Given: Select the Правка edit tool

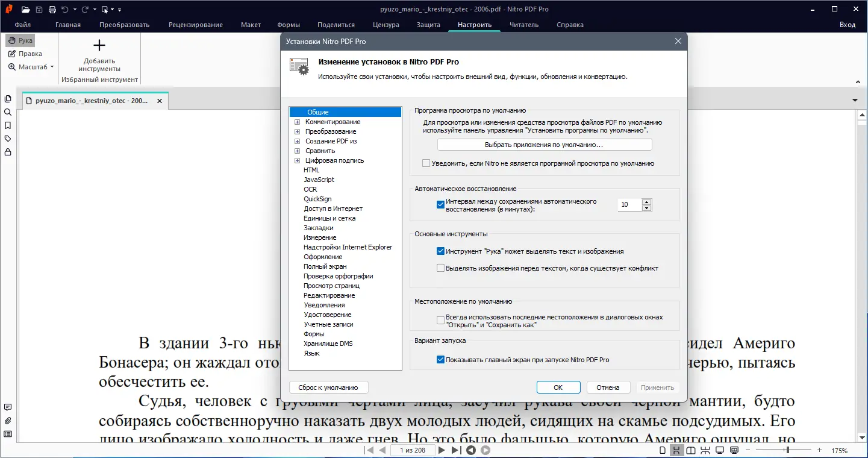Looking at the screenshot, I should pos(25,54).
